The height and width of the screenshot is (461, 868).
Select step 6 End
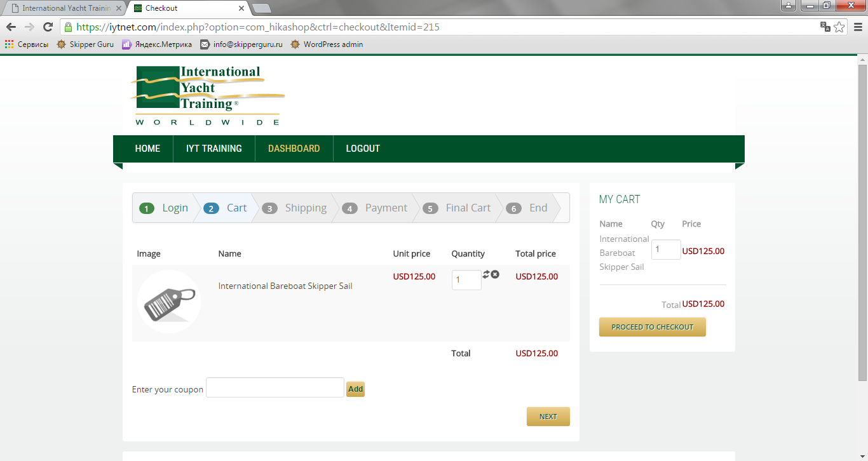pyautogui.click(x=527, y=208)
